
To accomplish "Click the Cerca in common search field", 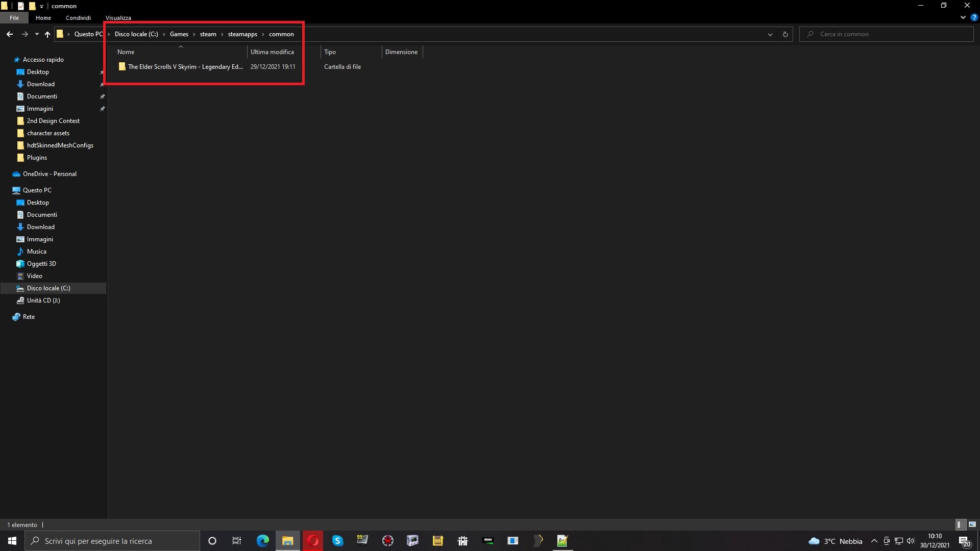I will (x=887, y=34).
